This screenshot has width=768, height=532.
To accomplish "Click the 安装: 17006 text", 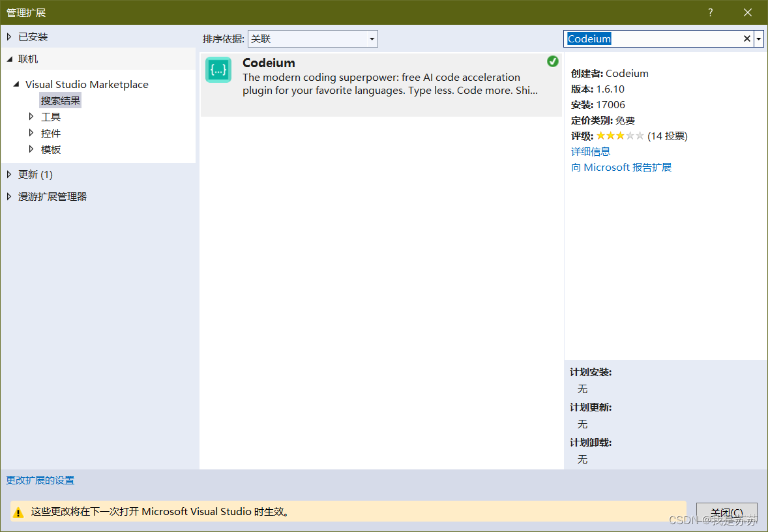I will click(598, 105).
